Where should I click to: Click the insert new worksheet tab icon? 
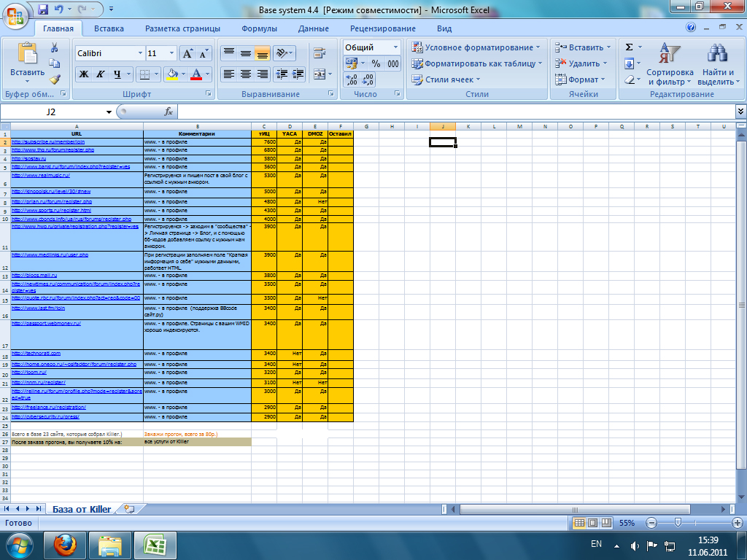tap(129, 510)
